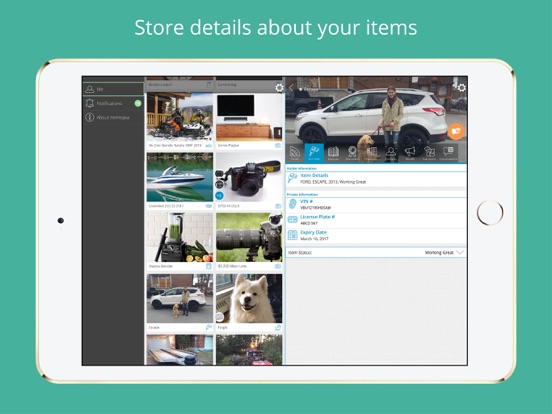The image size is (552, 414).
Task: Open the Recalls megaphone tab
Action: tap(409, 153)
